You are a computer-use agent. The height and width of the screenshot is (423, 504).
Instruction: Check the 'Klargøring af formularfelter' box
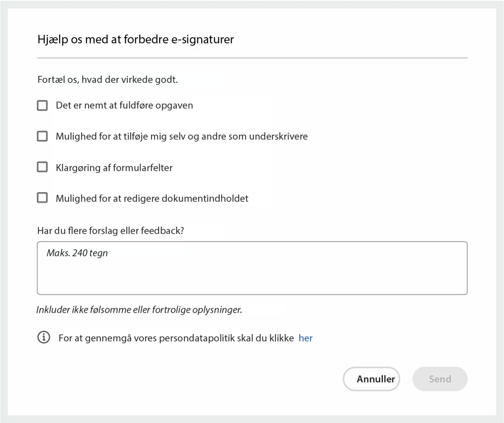[42, 167]
